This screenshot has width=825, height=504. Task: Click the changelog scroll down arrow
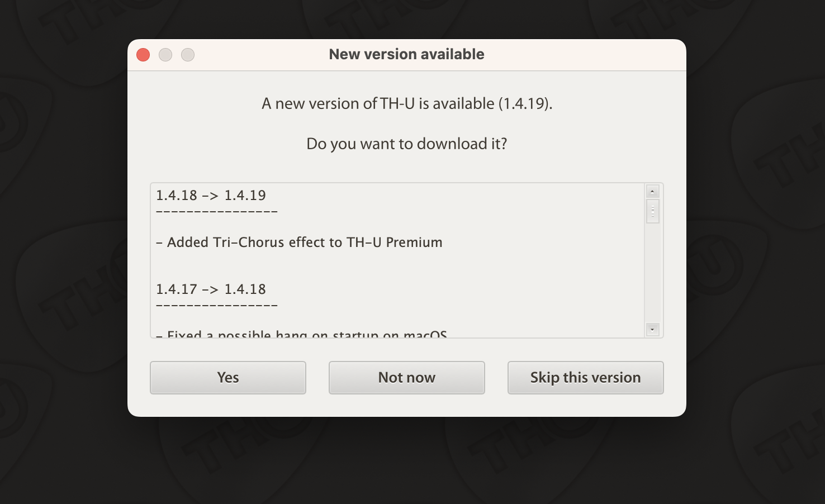click(652, 330)
